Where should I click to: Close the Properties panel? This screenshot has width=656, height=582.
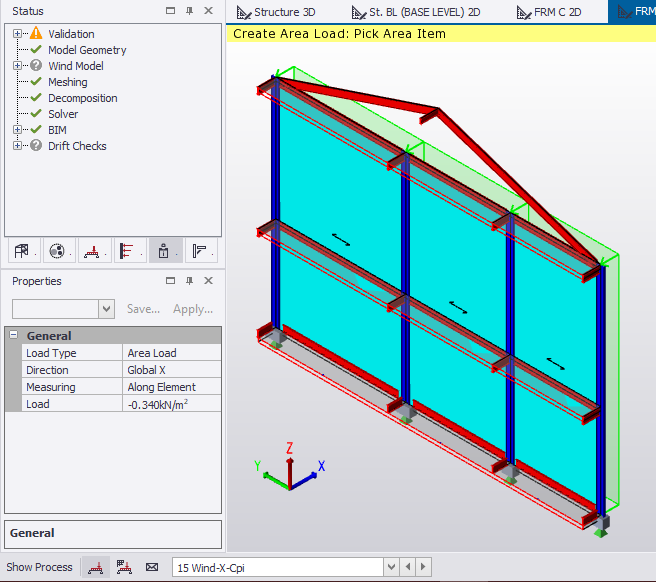208,281
